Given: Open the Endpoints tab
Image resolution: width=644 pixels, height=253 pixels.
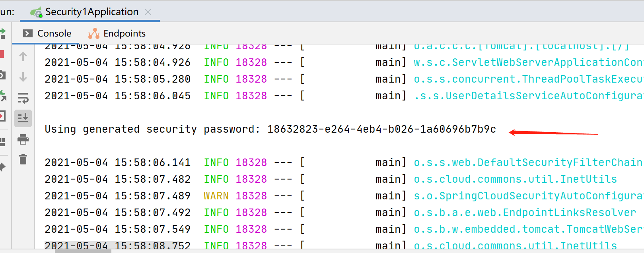Looking at the screenshot, I should point(117,33).
